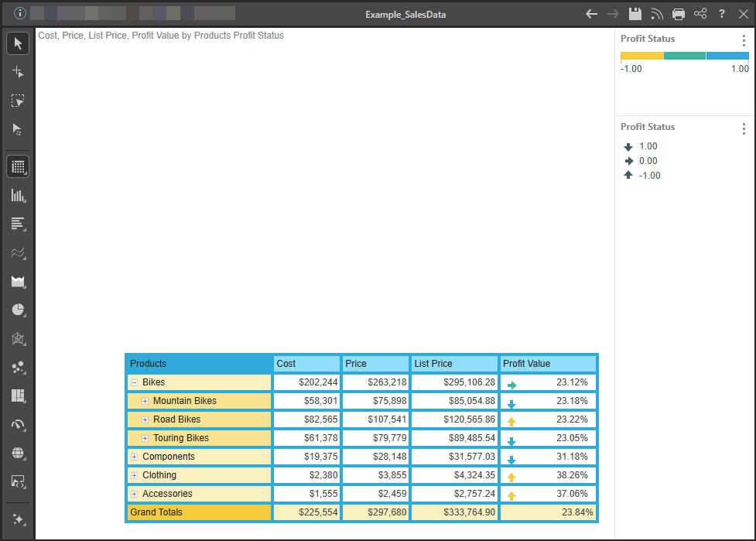The height and width of the screenshot is (541, 756).
Task: Click the save floppy disk icon
Action: click(635, 14)
